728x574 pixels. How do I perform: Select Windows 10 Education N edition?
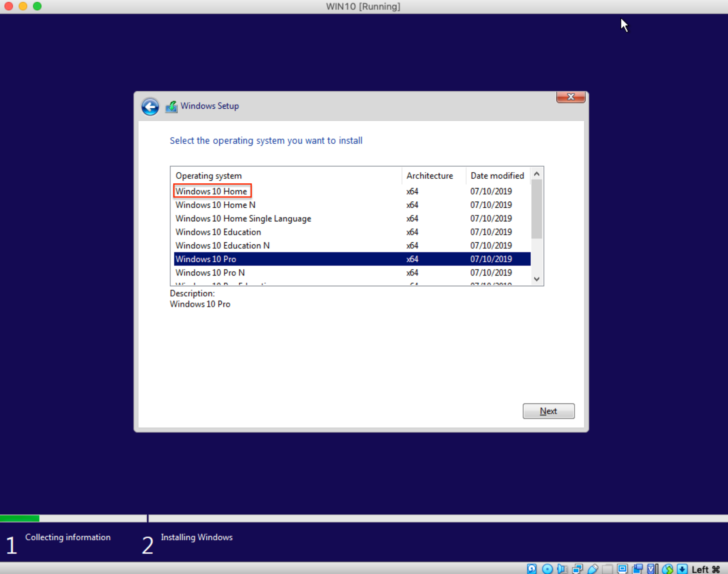coord(352,246)
